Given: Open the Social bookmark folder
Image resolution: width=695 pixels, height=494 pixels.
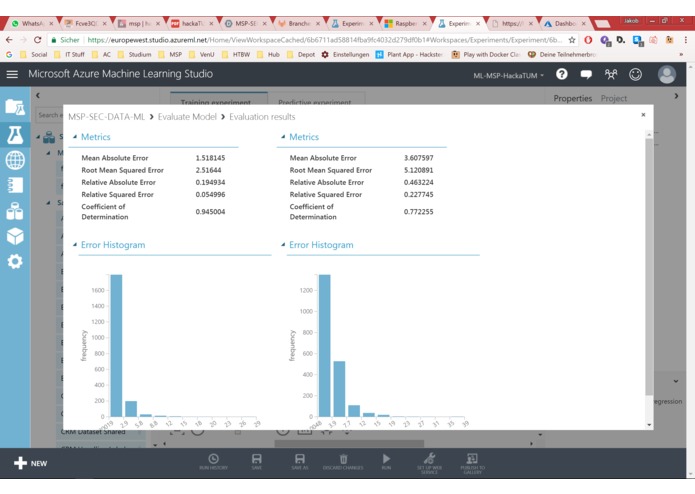Looking at the screenshot, I should [x=34, y=54].
